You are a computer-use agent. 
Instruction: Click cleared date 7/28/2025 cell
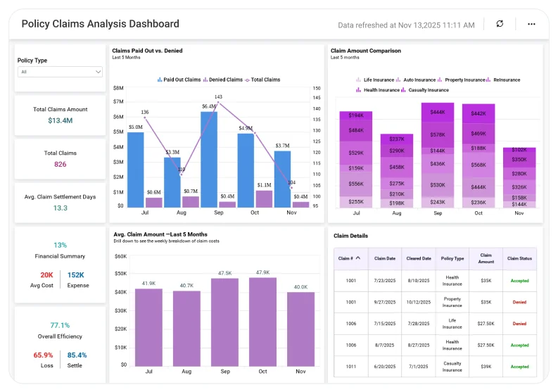pos(419,324)
